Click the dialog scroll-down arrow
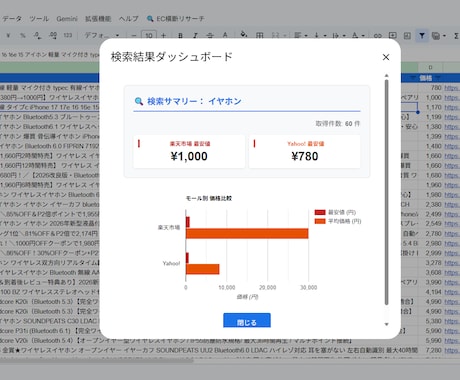Image resolution: width=460 pixels, height=380 pixels. click(386, 324)
